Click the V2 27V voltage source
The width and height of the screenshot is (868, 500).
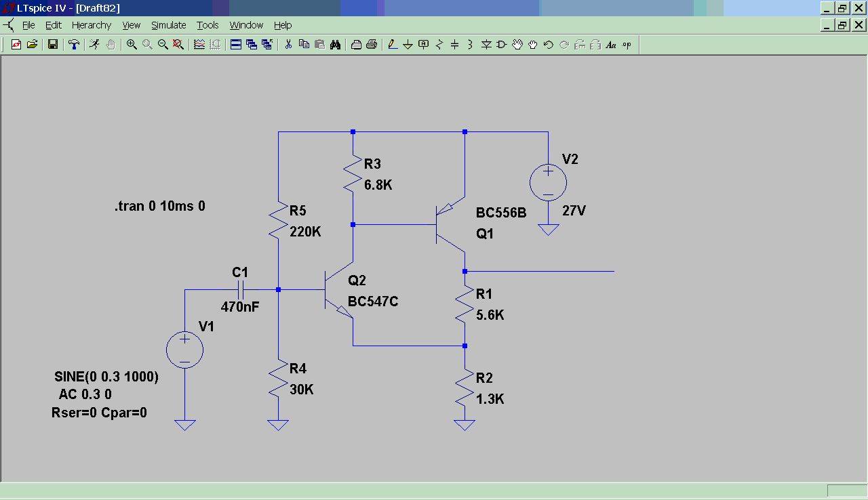(548, 183)
